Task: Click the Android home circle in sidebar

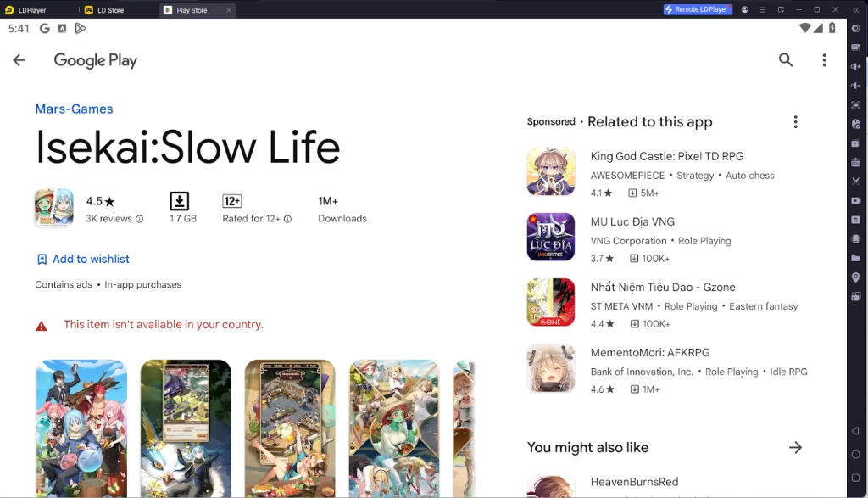Action: (856, 454)
